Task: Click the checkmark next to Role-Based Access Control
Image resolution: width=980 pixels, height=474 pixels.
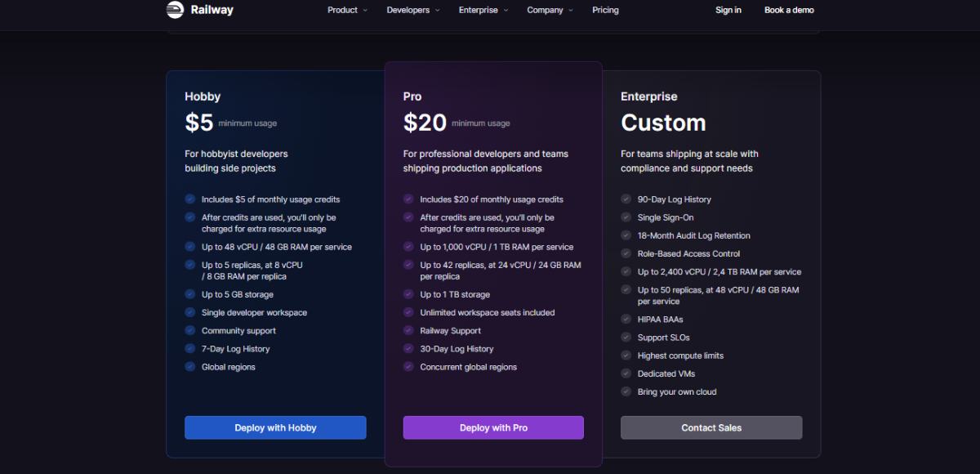Action: 626,253
